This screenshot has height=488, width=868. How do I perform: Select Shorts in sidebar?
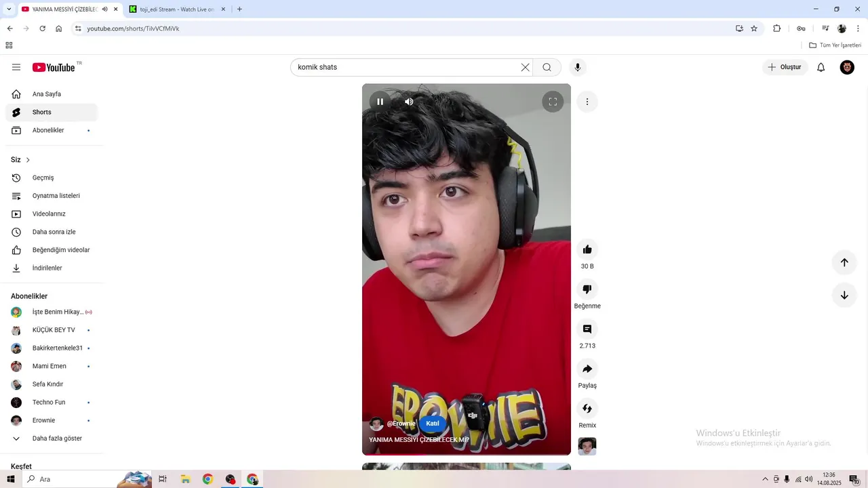[52, 113]
